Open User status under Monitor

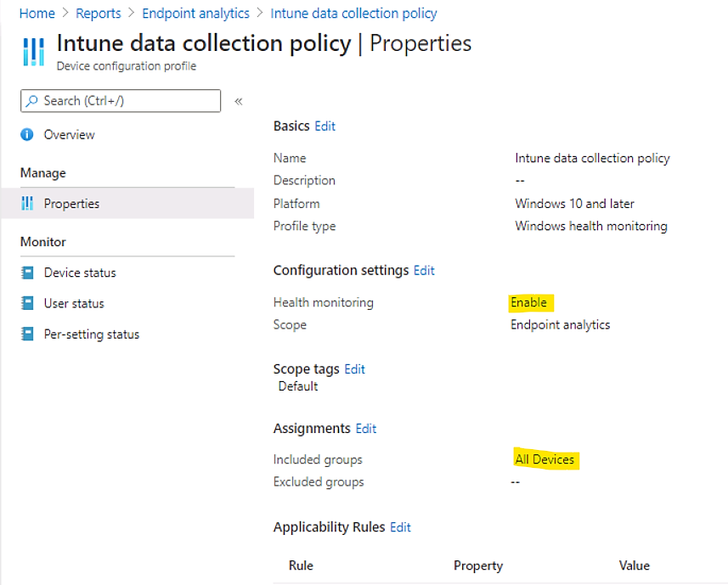(x=74, y=303)
